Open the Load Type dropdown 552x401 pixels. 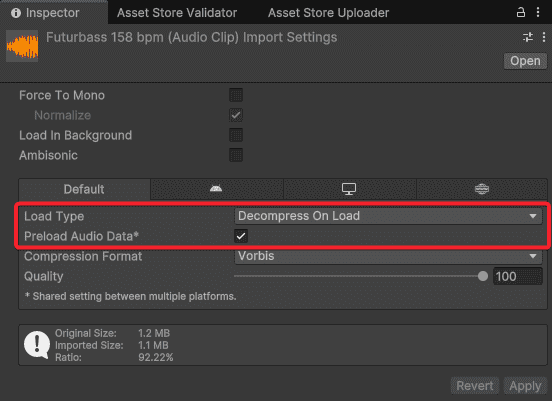click(x=388, y=216)
